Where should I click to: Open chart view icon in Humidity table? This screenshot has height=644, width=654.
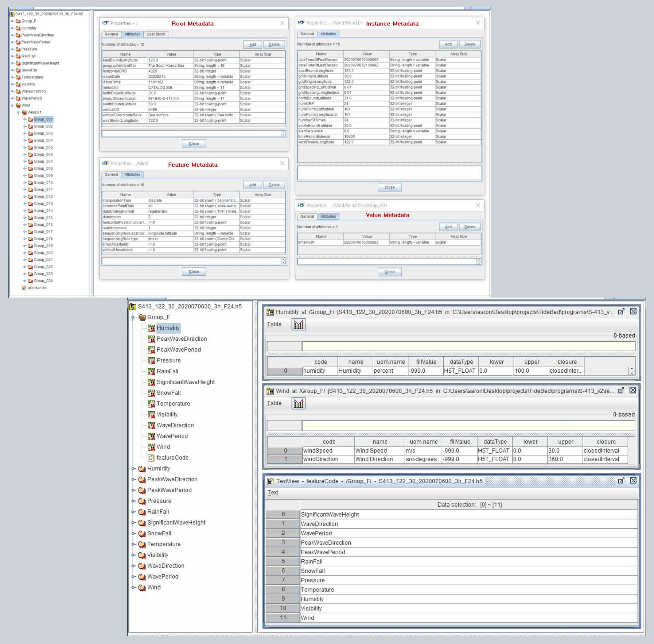(298, 324)
